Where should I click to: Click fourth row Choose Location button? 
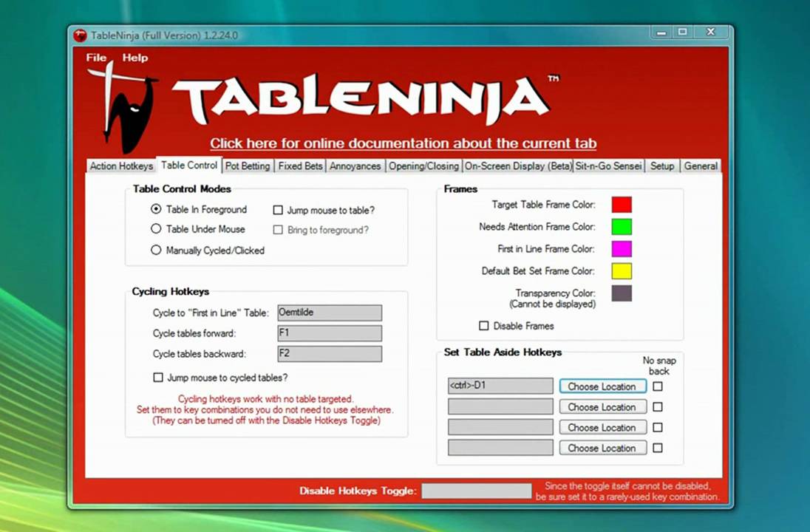tap(602, 449)
